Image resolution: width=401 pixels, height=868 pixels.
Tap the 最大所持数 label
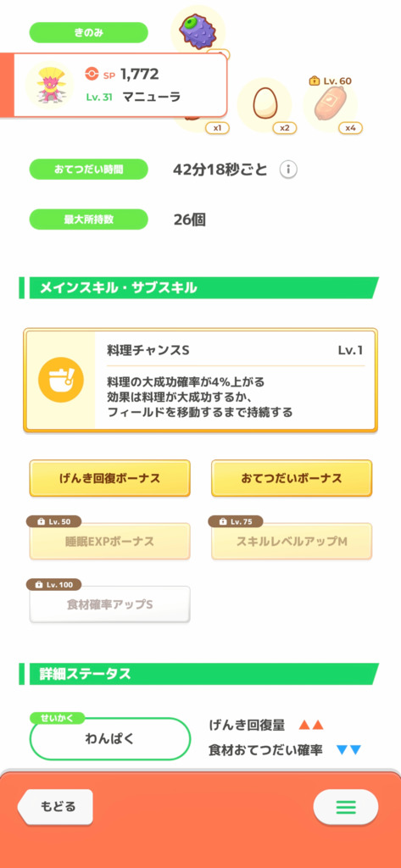point(89,220)
